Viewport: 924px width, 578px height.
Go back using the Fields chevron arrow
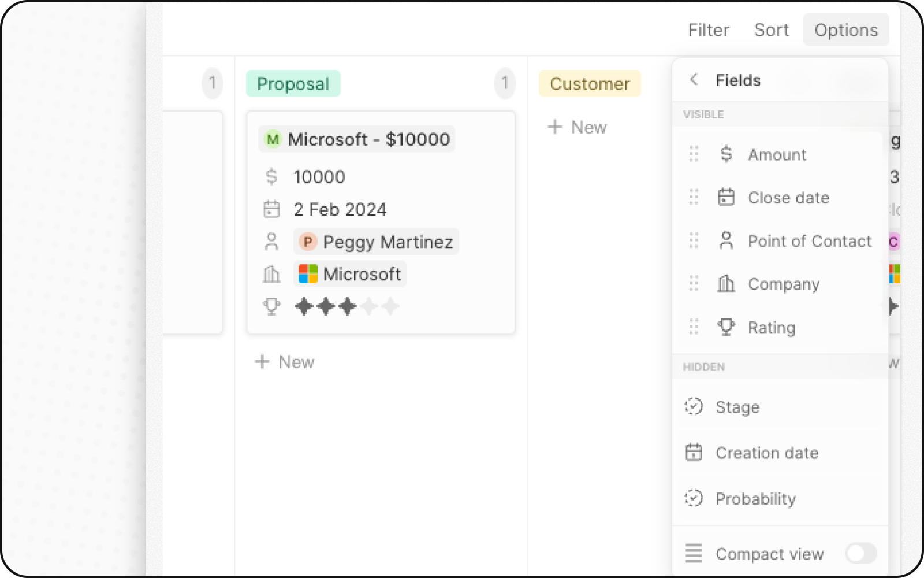point(694,80)
